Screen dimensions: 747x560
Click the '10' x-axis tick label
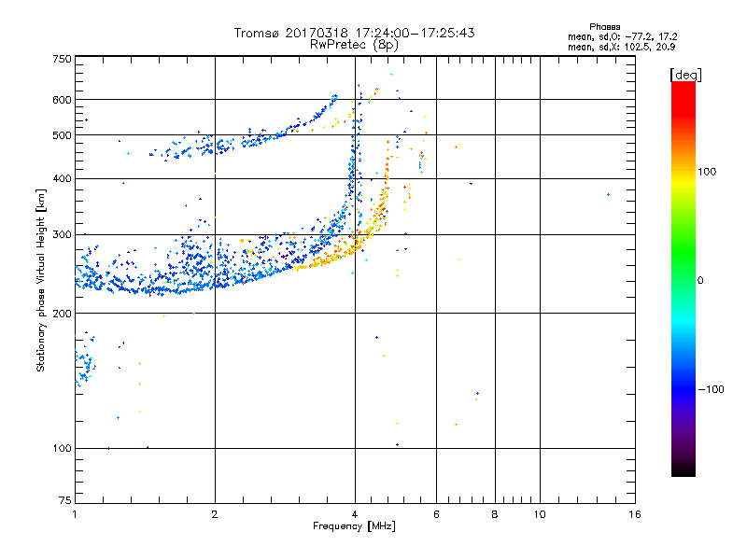click(540, 514)
